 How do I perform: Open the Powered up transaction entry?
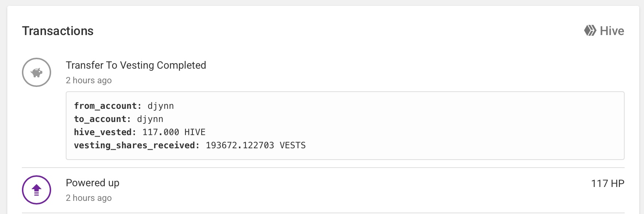pyautogui.click(x=92, y=183)
